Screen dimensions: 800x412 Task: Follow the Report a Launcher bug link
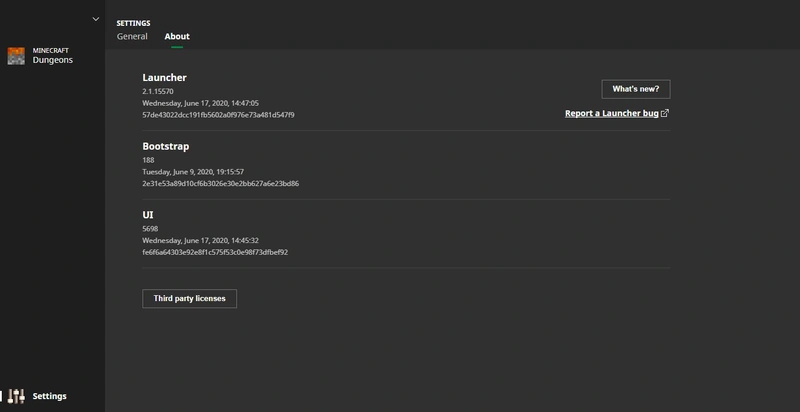click(x=611, y=114)
